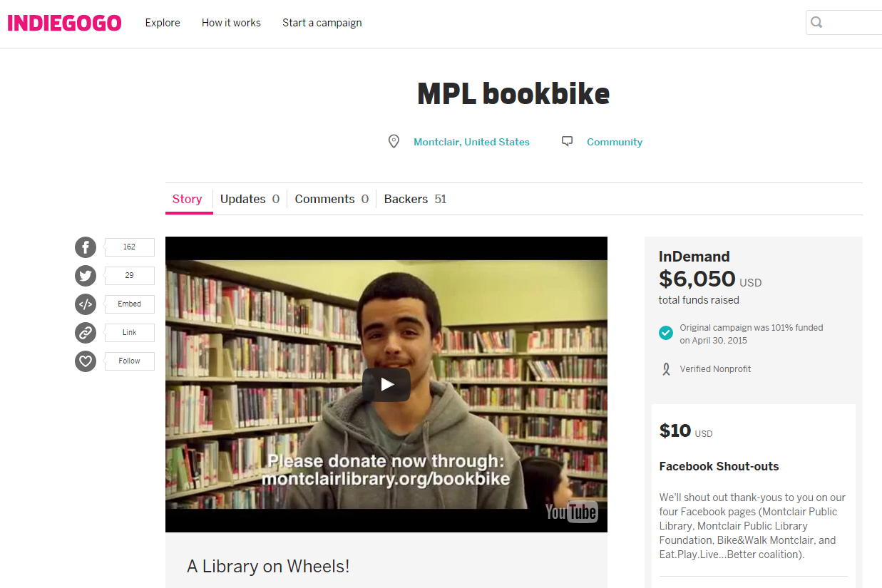Open How it works page
Screen dimensions: 882x588
point(231,23)
